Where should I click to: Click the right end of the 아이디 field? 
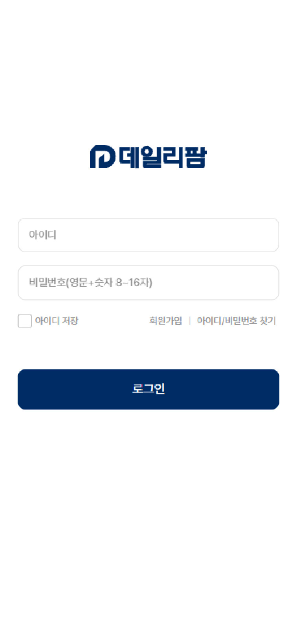click(x=267, y=235)
